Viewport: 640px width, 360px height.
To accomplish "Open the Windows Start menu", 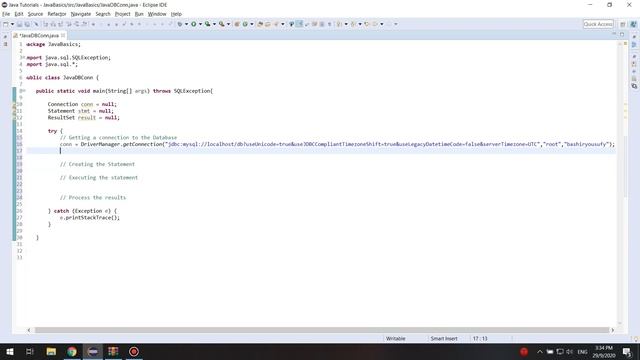I will (10, 351).
